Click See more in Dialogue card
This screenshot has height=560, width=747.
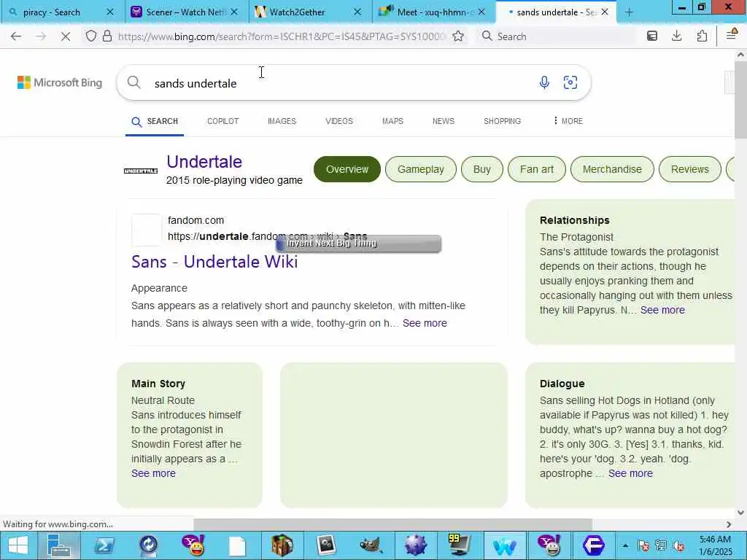point(630,473)
